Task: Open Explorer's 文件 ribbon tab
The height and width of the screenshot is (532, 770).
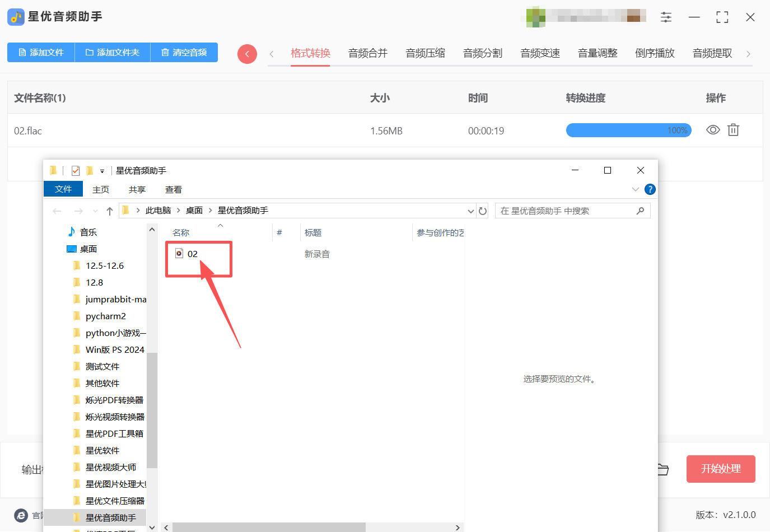Action: tap(63, 189)
